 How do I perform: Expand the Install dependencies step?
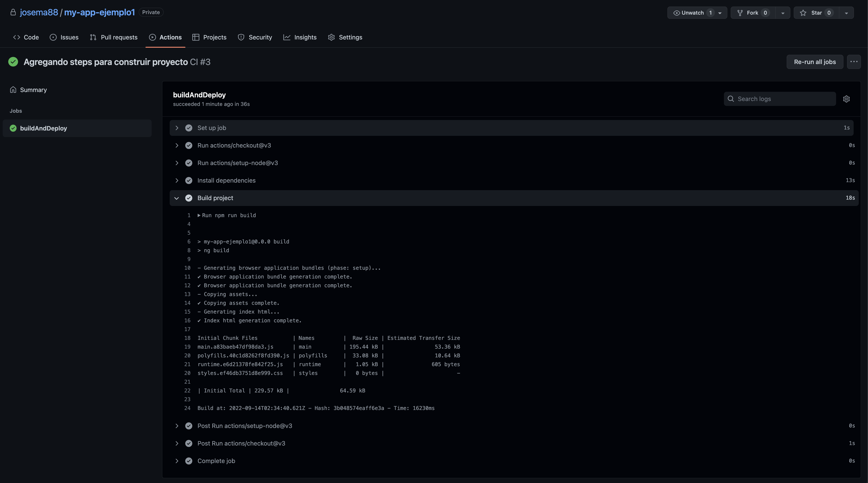click(176, 180)
